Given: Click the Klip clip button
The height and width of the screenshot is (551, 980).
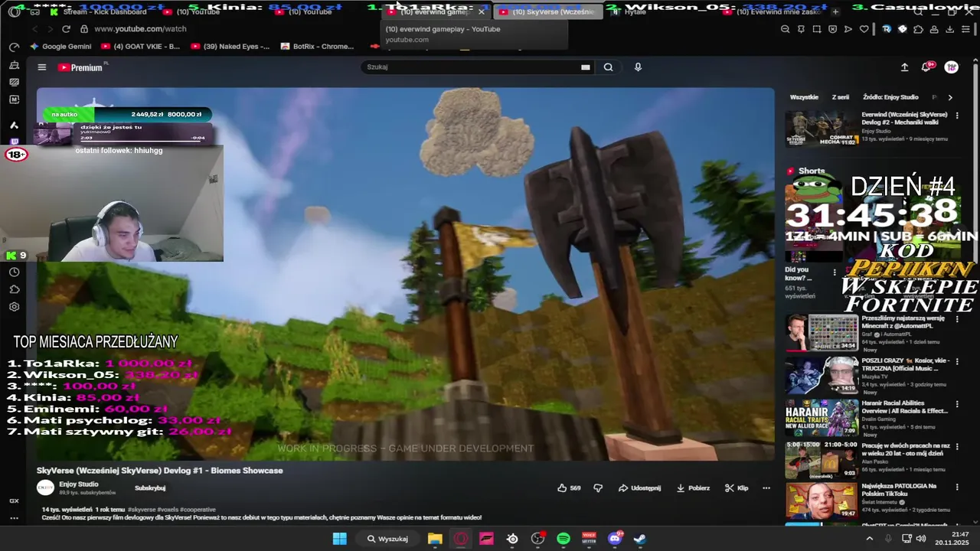Looking at the screenshot, I should pyautogui.click(x=737, y=488).
